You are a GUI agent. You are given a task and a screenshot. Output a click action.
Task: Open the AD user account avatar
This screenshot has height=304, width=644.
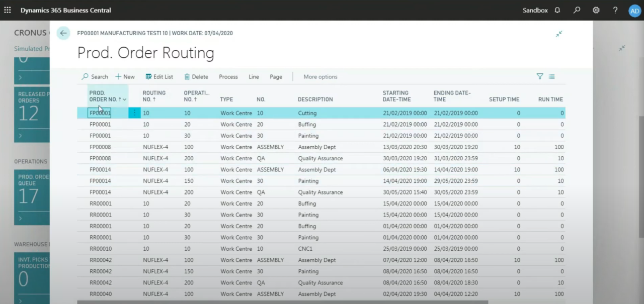tap(634, 11)
